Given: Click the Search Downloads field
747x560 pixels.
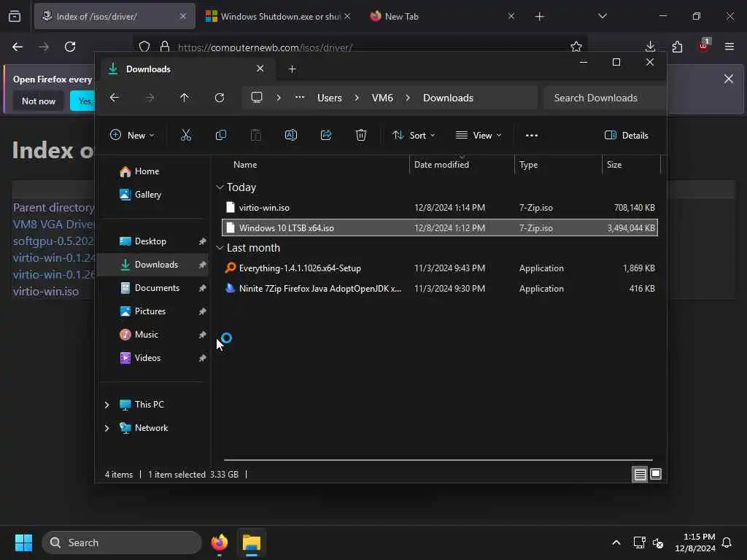Looking at the screenshot, I should 604,98.
